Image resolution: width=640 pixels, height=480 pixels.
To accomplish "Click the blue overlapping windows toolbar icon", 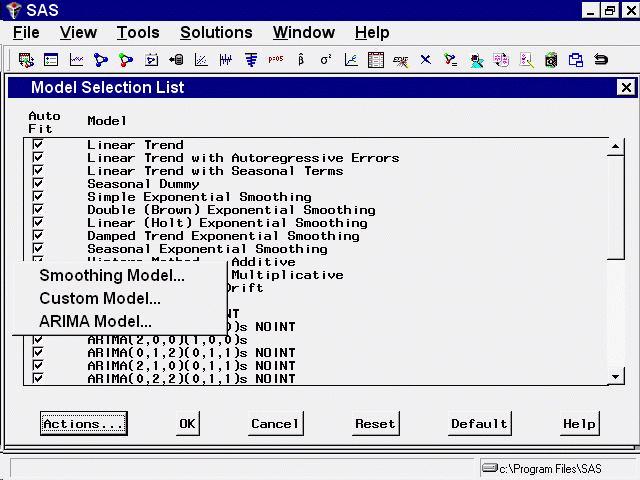I will 576,60.
